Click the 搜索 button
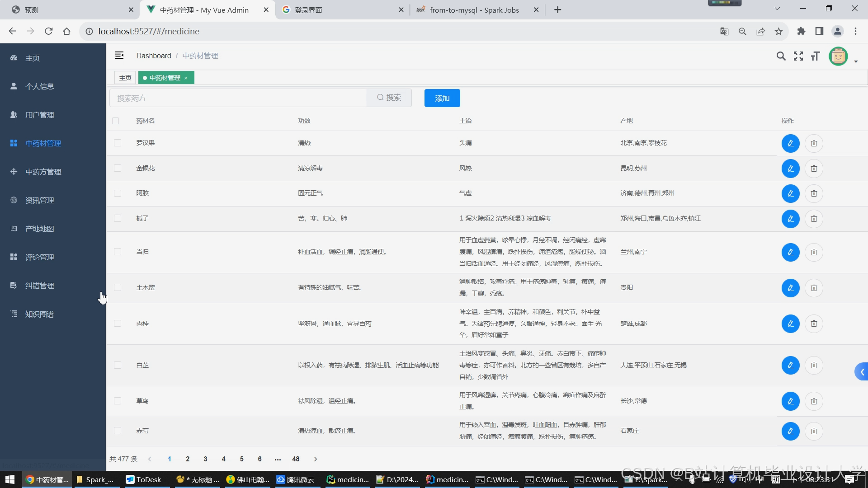This screenshot has width=868, height=488. click(389, 98)
